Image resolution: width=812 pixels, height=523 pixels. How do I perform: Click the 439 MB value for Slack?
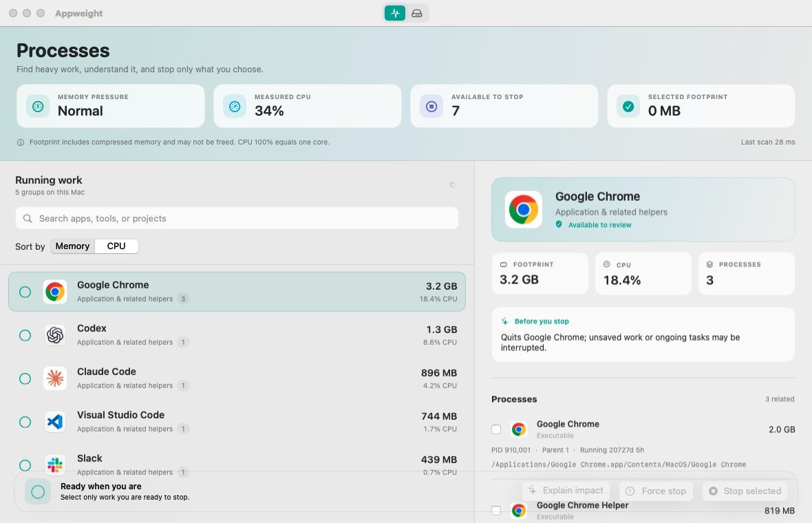coord(438,460)
